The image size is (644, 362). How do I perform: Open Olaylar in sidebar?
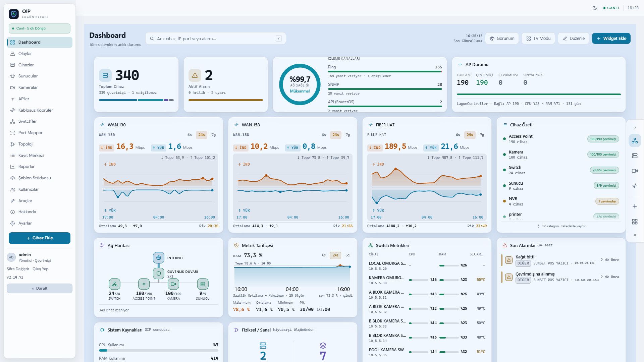(x=40, y=54)
